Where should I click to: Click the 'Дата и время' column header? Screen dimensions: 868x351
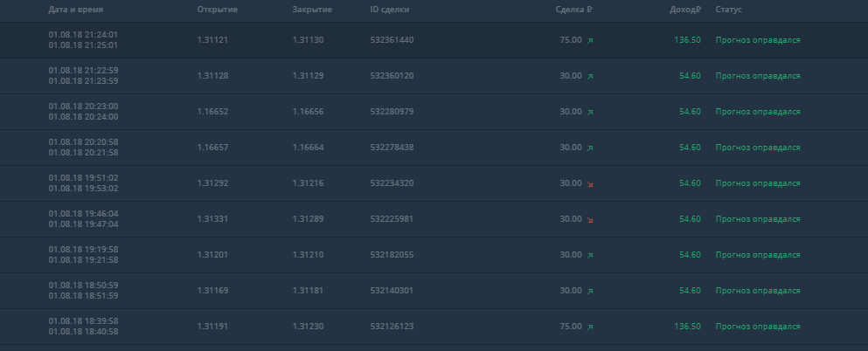coord(75,10)
